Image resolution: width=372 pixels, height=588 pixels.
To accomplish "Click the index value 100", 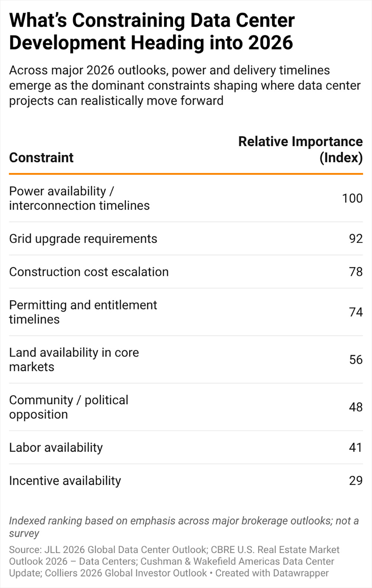I will [x=352, y=198].
